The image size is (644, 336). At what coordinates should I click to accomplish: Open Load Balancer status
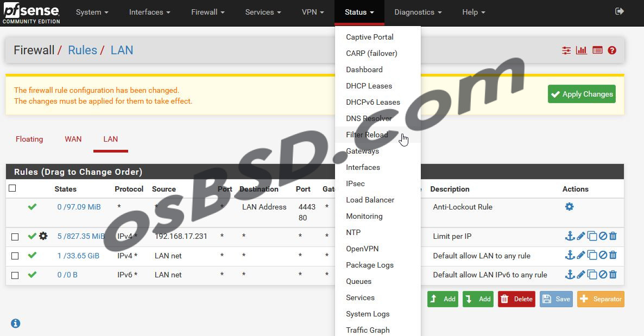(370, 200)
